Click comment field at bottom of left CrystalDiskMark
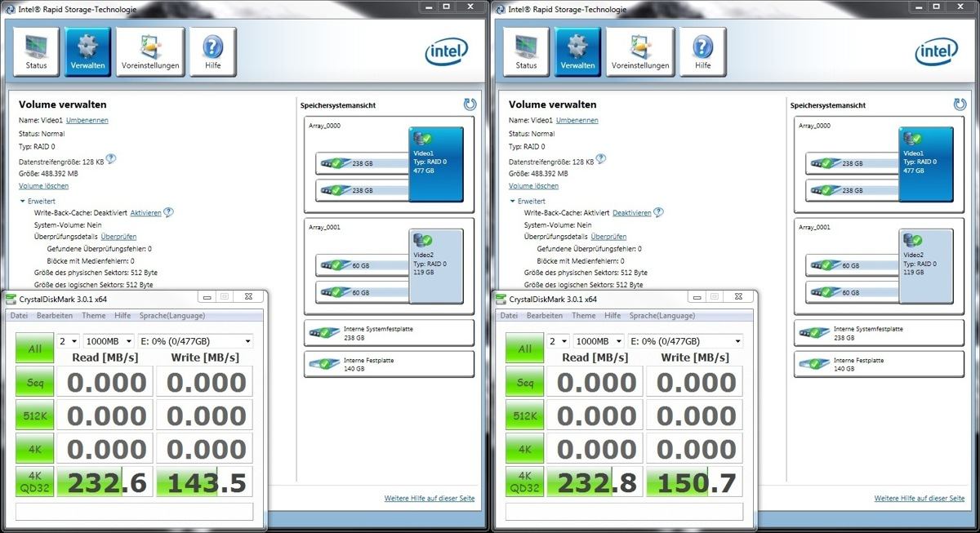Screen dimensions: 980x533 pos(135,512)
